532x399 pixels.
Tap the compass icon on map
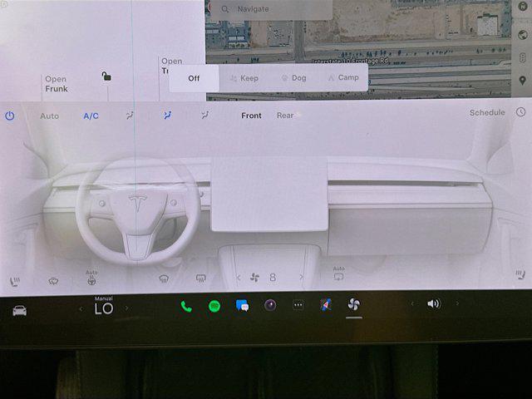point(523,6)
